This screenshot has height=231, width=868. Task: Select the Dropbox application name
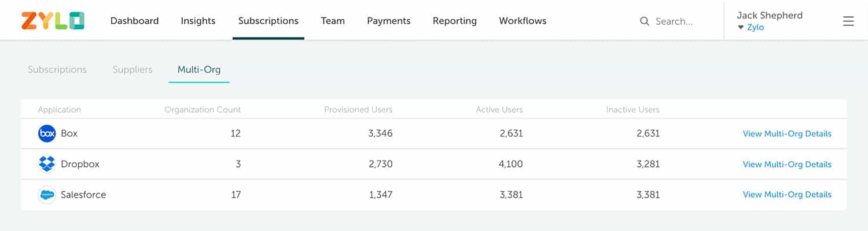[80, 164]
